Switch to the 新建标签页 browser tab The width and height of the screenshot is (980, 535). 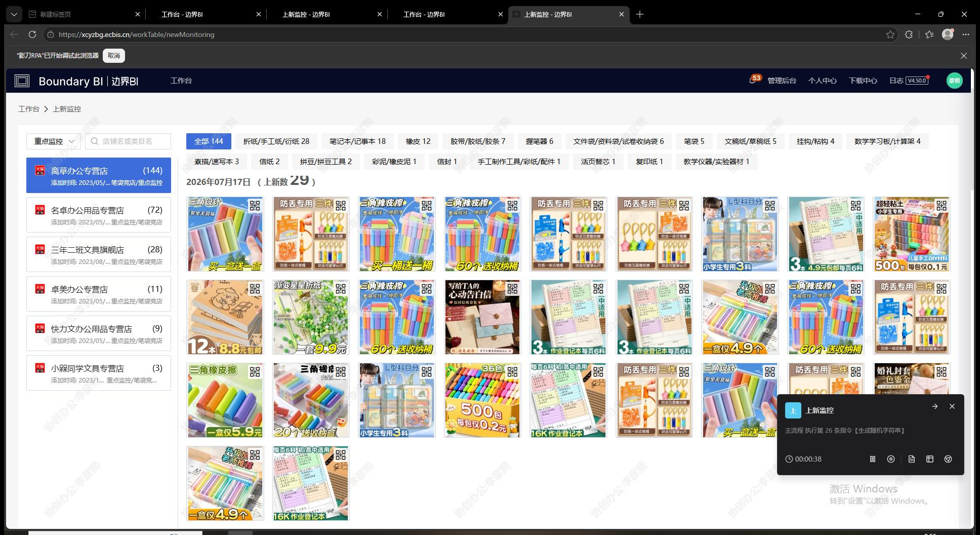(84, 14)
